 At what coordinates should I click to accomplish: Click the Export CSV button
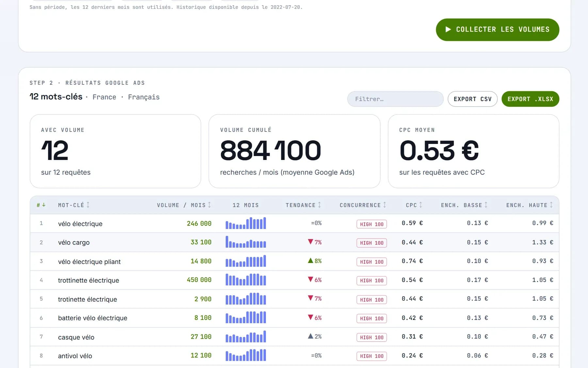472,99
